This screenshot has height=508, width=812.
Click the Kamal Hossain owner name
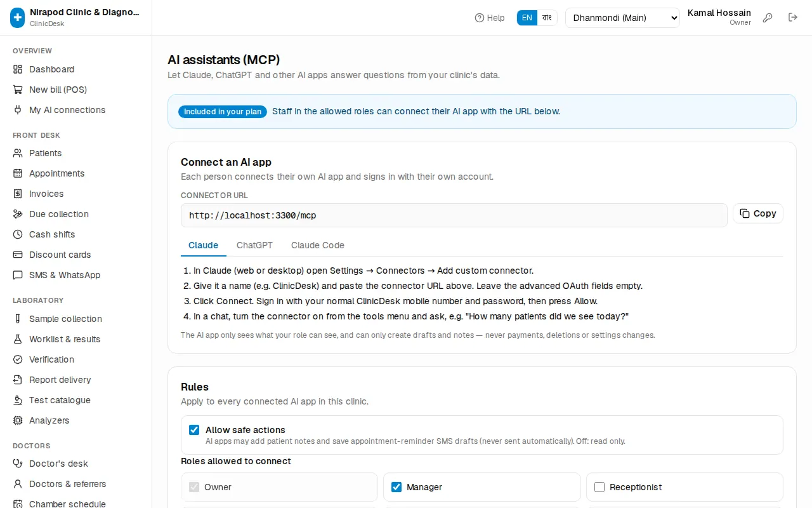pos(719,13)
